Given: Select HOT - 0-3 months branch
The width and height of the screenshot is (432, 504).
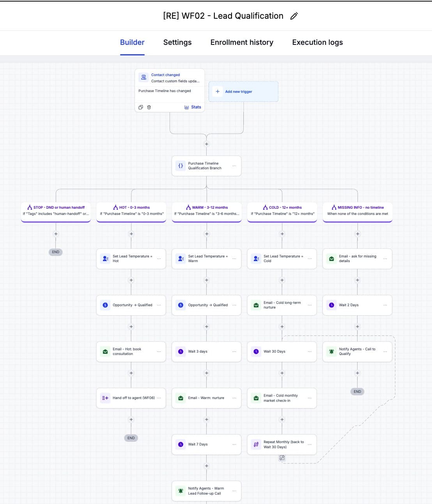Looking at the screenshot, I should pyautogui.click(x=131, y=211).
